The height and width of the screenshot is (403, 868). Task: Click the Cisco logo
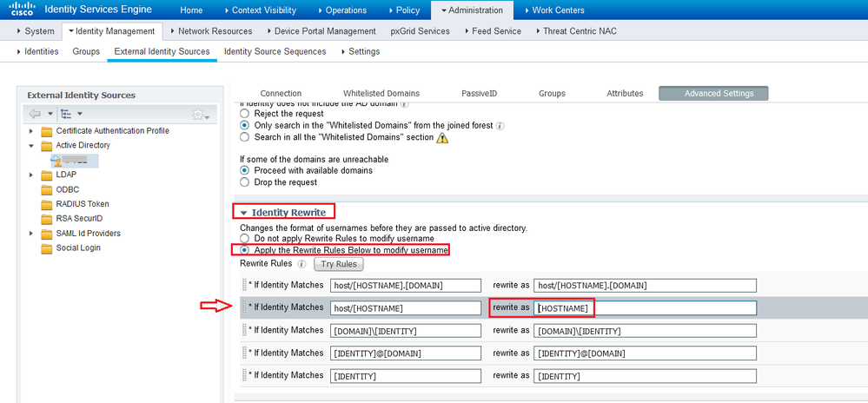pyautogui.click(x=22, y=10)
